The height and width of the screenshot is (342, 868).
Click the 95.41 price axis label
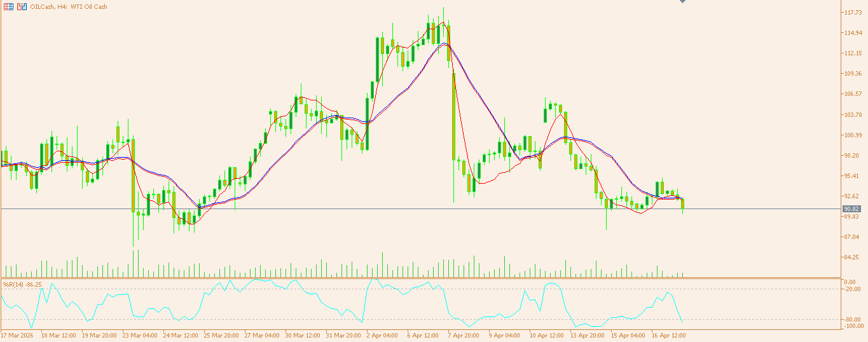pyautogui.click(x=851, y=175)
